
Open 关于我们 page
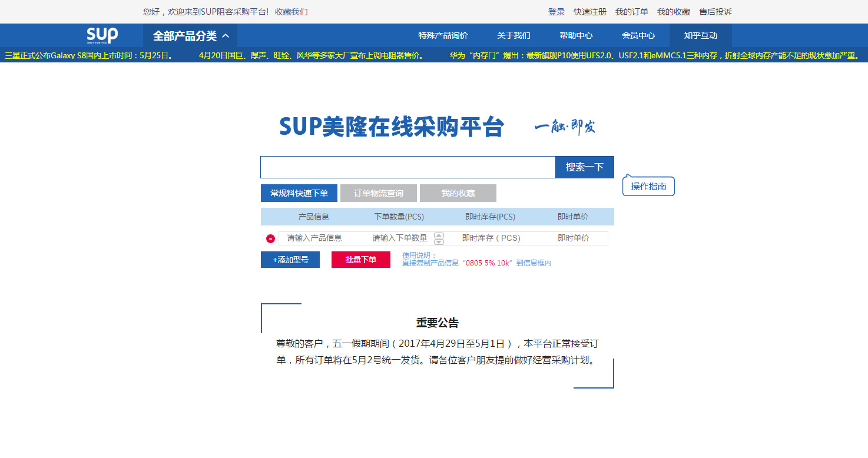coord(513,35)
